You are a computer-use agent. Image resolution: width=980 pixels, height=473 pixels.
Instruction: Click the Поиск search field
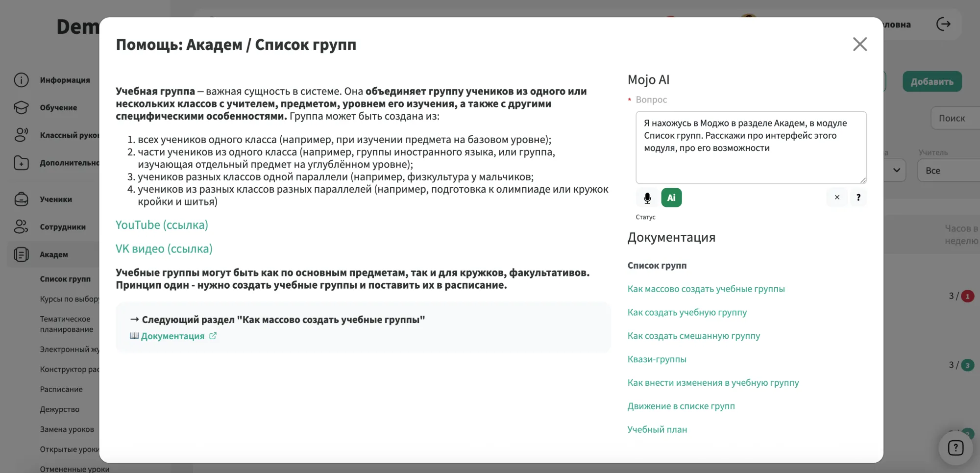point(955,118)
